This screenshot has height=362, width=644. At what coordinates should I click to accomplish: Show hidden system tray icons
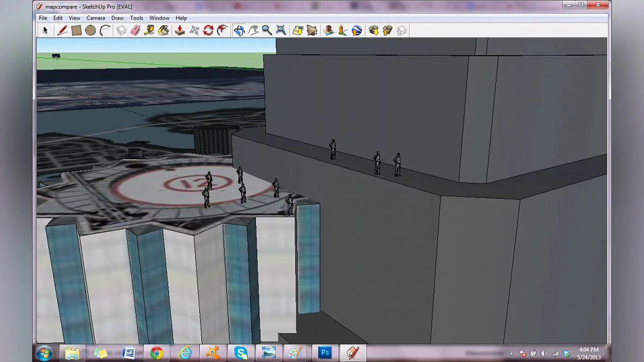pos(510,353)
